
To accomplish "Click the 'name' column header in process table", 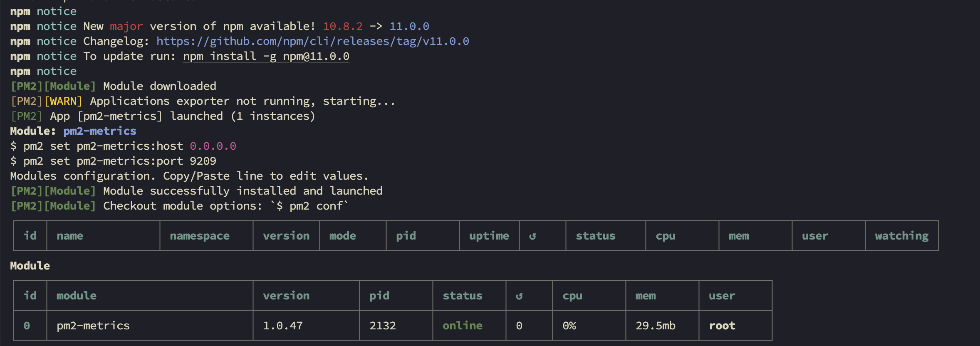I will point(70,236).
